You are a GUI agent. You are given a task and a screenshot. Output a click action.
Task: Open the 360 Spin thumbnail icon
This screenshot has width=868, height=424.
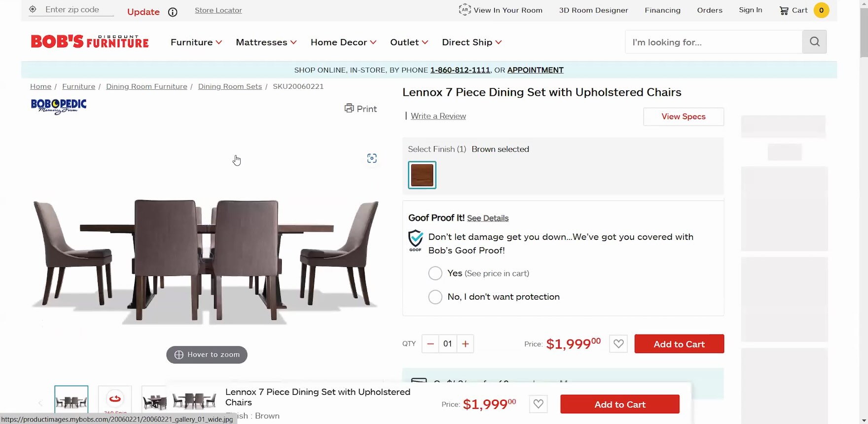pyautogui.click(x=115, y=399)
